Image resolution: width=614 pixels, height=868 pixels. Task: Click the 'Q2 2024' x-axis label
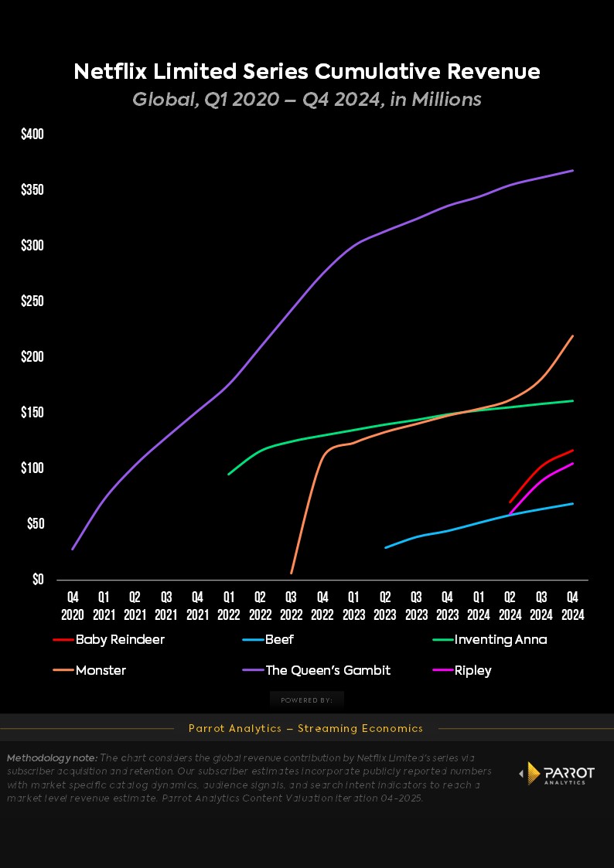pyautogui.click(x=510, y=606)
